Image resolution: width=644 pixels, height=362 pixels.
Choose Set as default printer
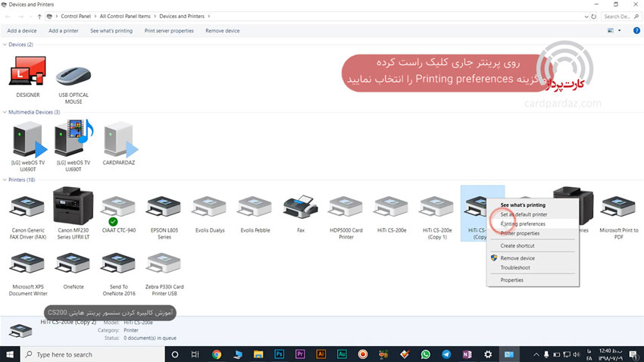pos(533,214)
